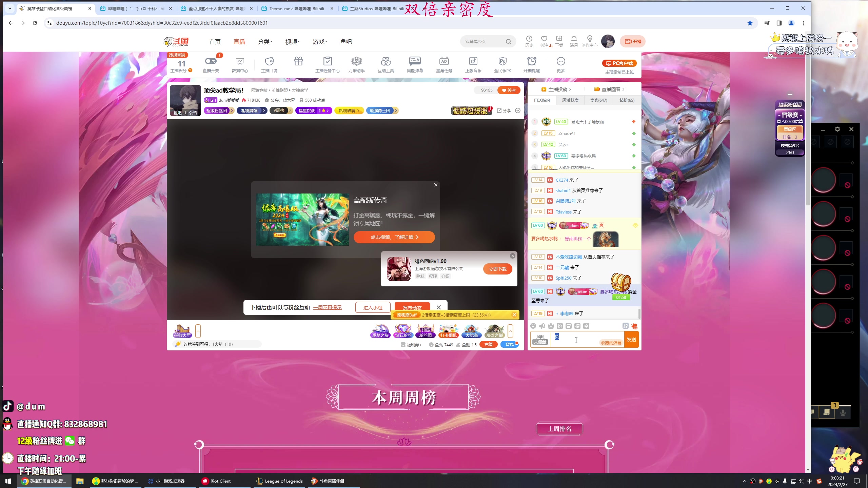Open the 滤 chat filter icon
Screen dimensions: 868x488
[x=626, y=326]
